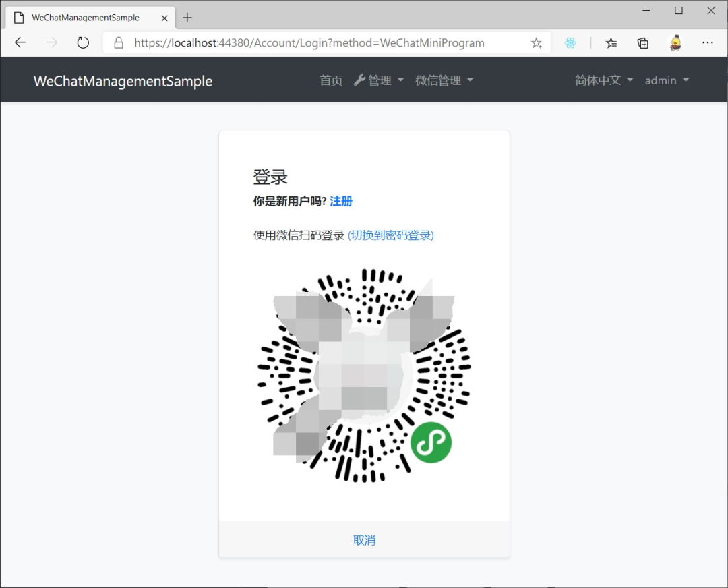Click the 取消 cancel button
This screenshot has width=728, height=588.
point(364,540)
